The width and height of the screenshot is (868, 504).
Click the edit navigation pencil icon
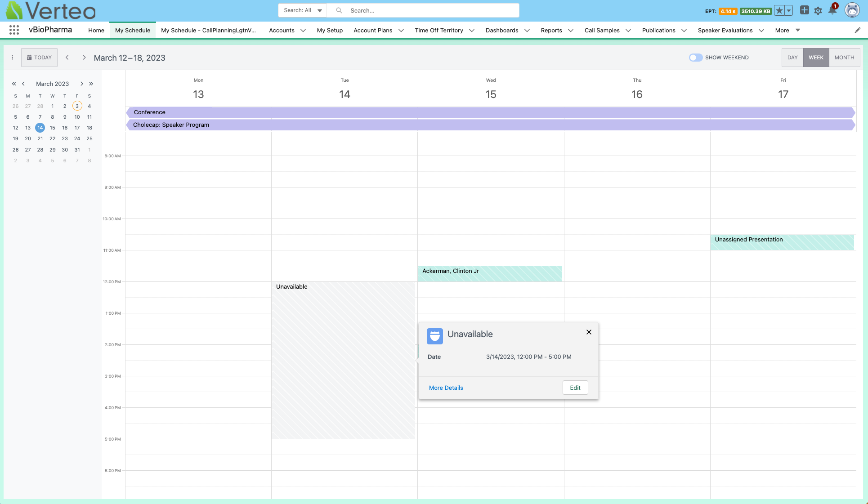pyautogui.click(x=858, y=30)
